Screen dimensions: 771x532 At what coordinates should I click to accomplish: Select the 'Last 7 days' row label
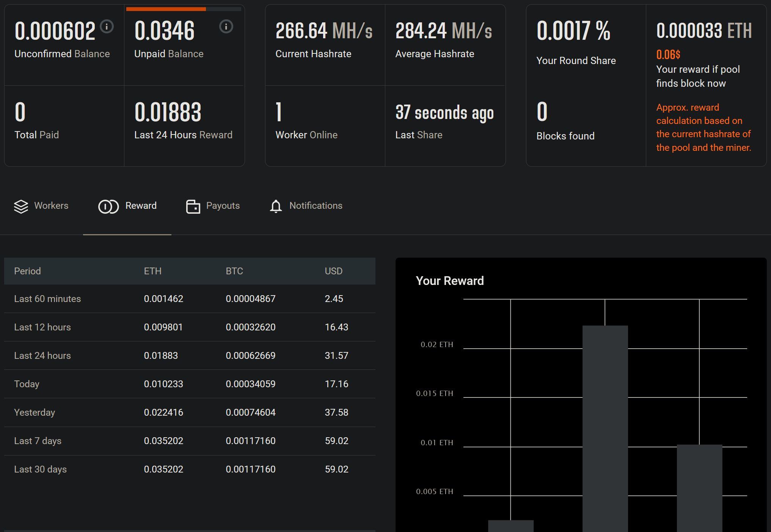tap(38, 441)
